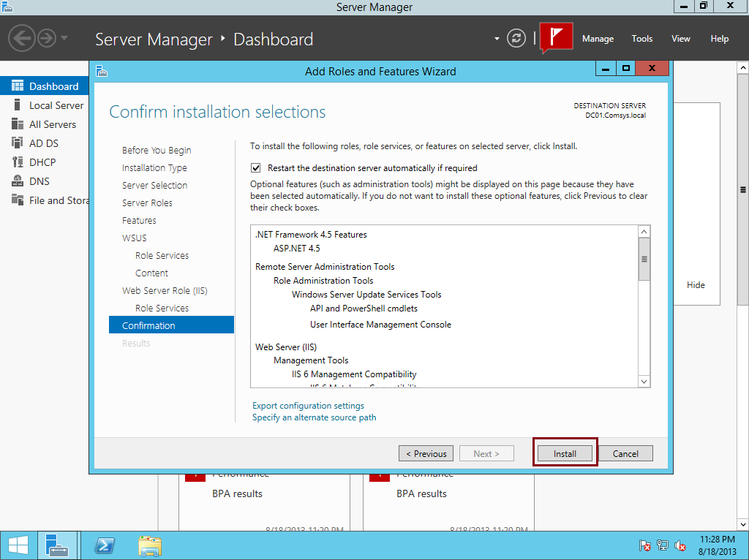Viewport: 749px width, 560px height.
Task: Click the refresh icon in Server Manager
Action: 516,39
